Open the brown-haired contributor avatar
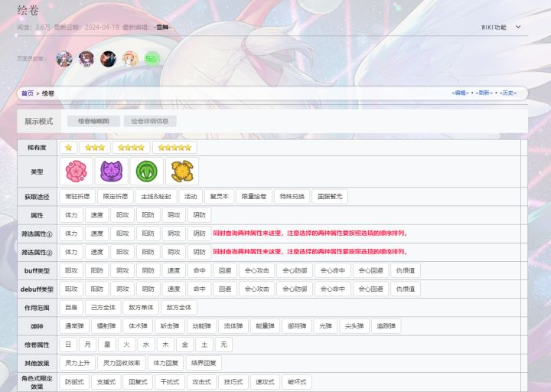The height and width of the screenshot is (392, 551). click(86, 59)
